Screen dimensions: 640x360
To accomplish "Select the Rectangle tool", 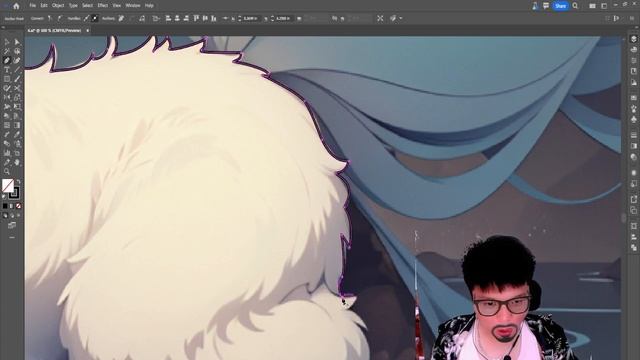I will pos(7,79).
